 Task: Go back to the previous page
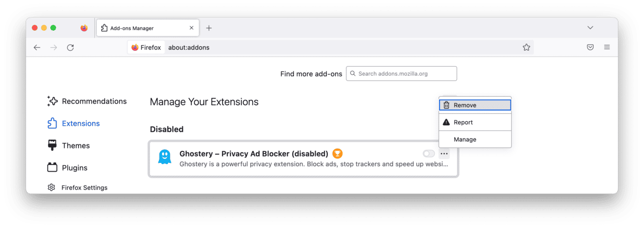coord(37,47)
